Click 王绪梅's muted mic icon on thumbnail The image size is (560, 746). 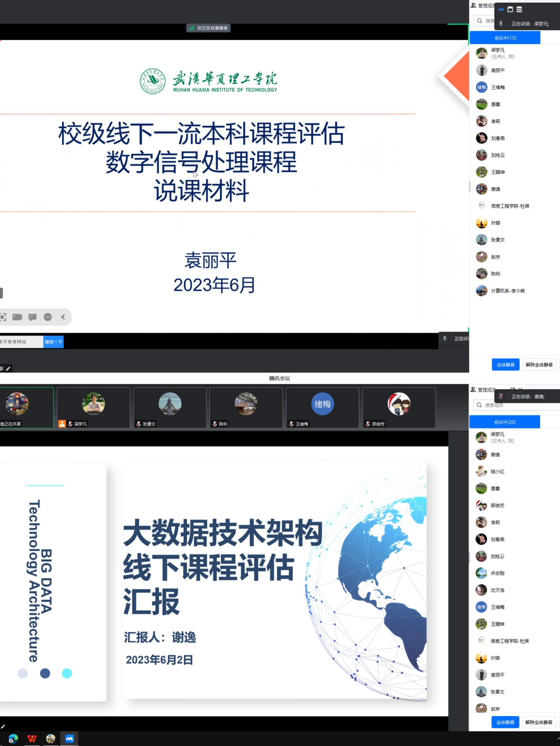pos(291,424)
